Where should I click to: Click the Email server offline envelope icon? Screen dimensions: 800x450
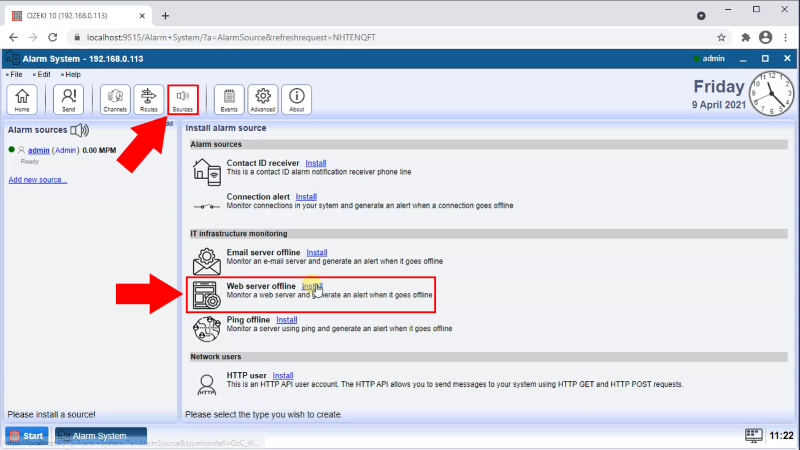[207, 261]
